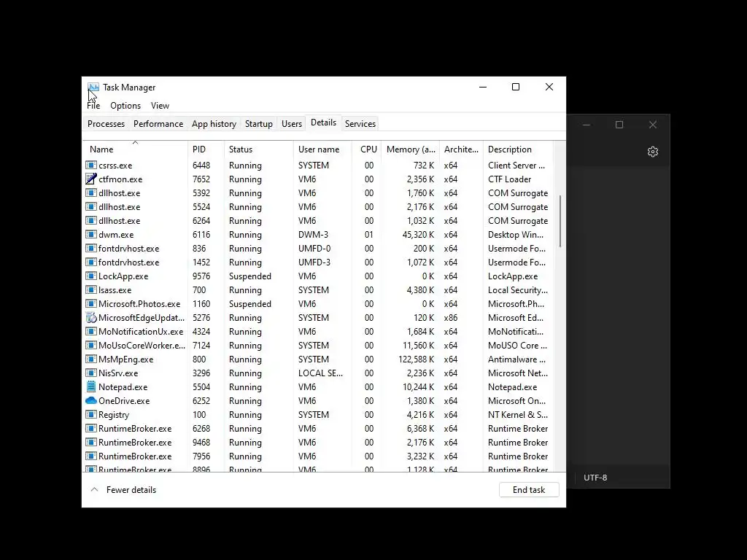This screenshot has width=747, height=560.
Task: Switch to the Services tab
Action: [360, 124]
